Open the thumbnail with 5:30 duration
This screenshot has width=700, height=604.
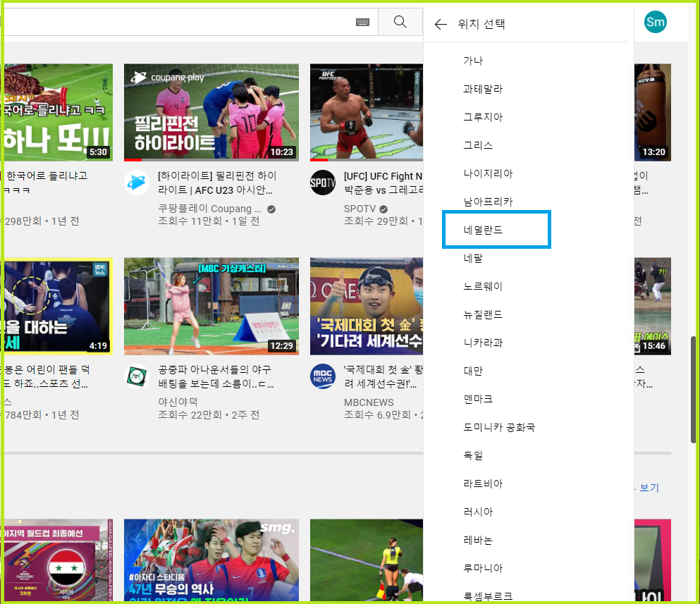58,113
